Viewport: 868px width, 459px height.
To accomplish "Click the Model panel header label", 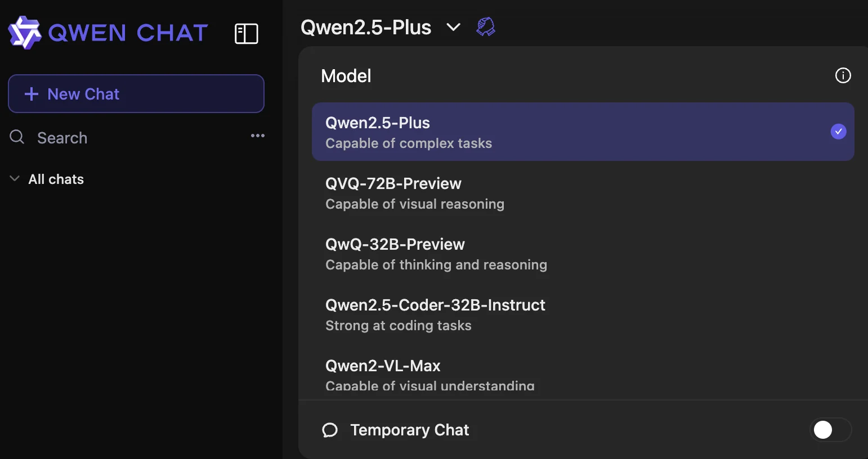I will coord(346,75).
